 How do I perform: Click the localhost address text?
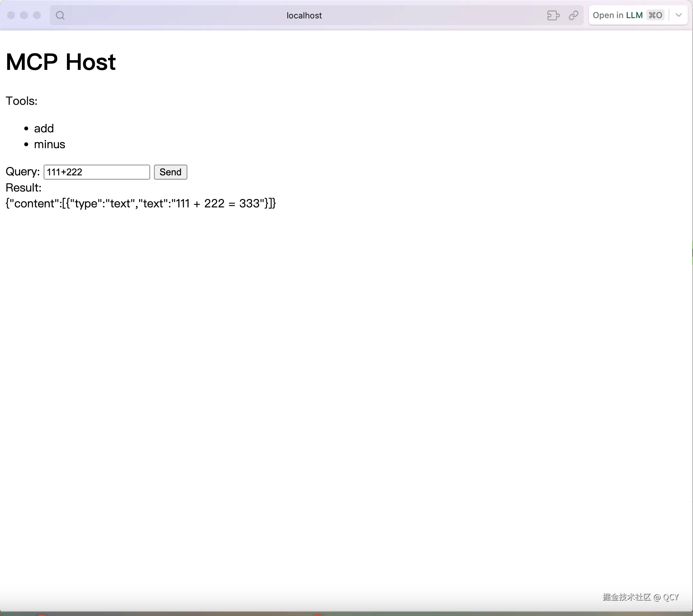(304, 16)
